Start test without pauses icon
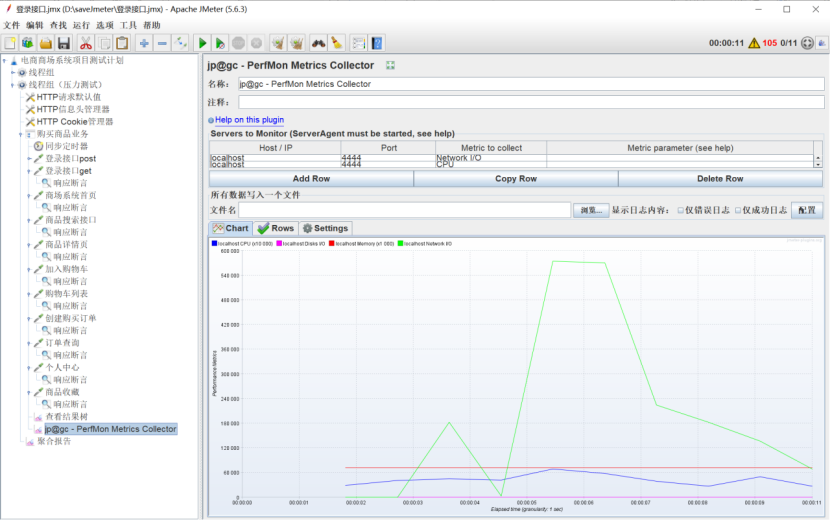The height and width of the screenshot is (520, 830). tap(220, 43)
